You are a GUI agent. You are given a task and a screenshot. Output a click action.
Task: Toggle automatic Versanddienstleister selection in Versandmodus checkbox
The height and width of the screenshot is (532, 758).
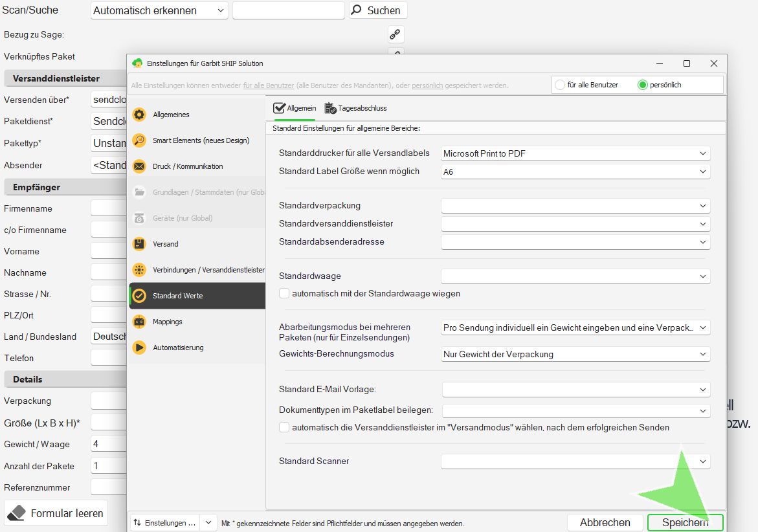pos(284,427)
